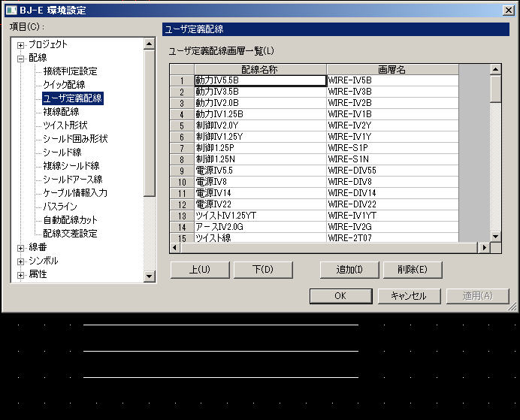Close the BJ-E 環境設定 dialog
Viewport: 520px width, 420px height.
509,11
